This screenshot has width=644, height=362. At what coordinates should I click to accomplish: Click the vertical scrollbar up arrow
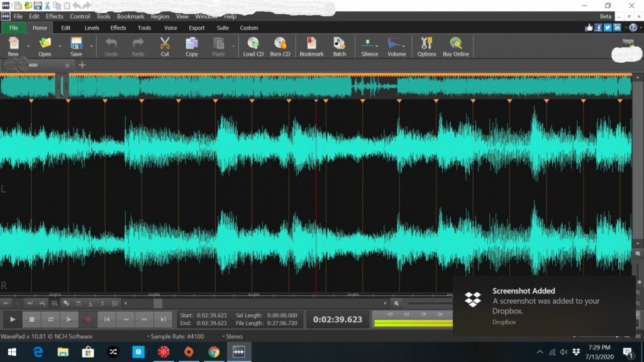tap(638, 77)
